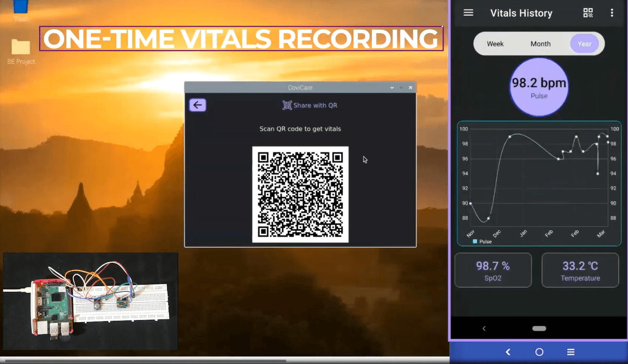The image size is (628, 364).
Task: Toggle the Pulse legend entry on the chart
Action: [x=482, y=242]
